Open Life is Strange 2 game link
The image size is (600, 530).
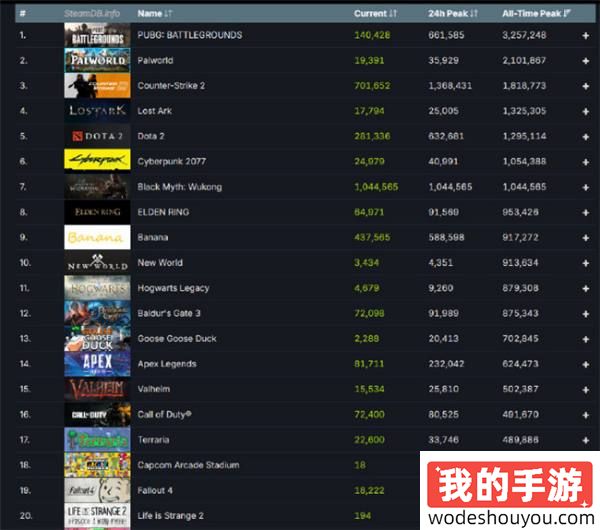[x=170, y=515]
